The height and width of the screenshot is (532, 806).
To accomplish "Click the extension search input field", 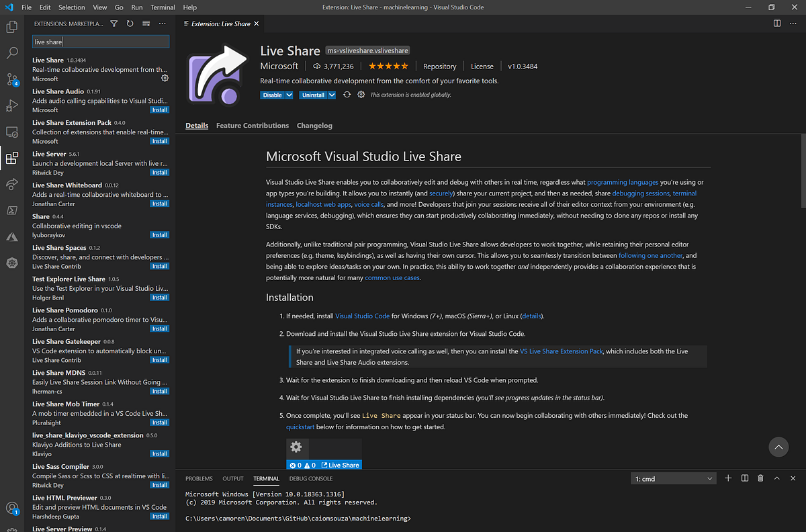I will (x=99, y=41).
